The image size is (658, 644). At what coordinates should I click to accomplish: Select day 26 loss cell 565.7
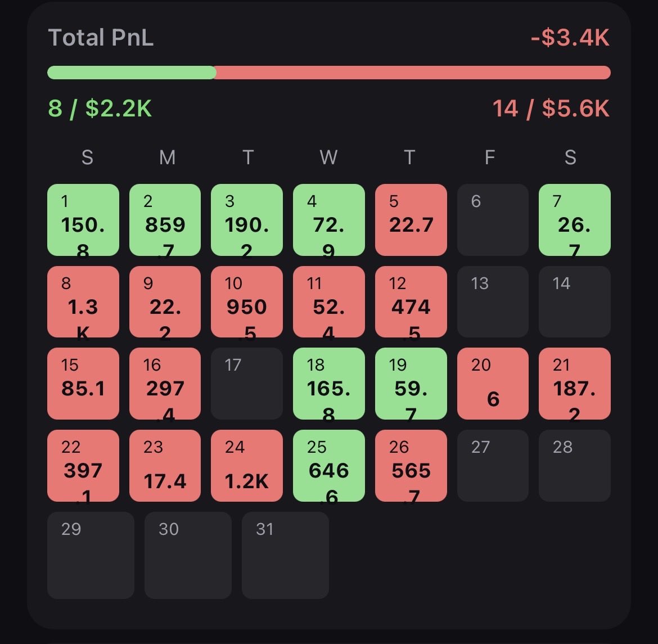point(411,466)
